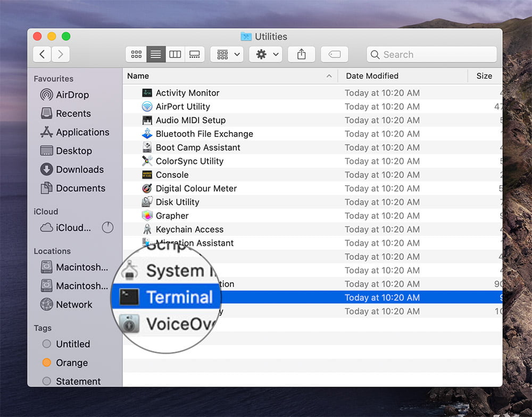The width and height of the screenshot is (532, 417).
Task: Click the Search field
Action: 431,54
